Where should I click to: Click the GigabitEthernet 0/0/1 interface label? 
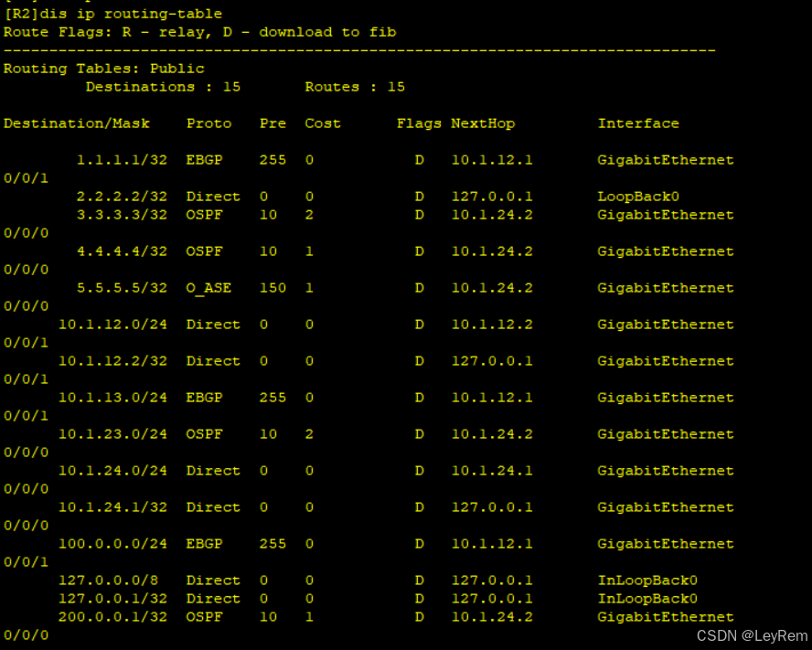(x=666, y=159)
